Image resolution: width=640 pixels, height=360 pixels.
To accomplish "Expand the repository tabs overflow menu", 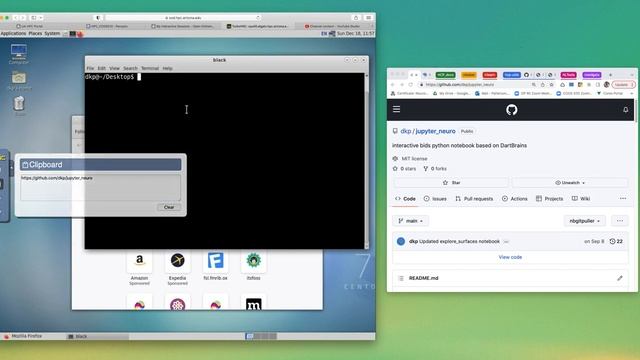I will click(623, 198).
